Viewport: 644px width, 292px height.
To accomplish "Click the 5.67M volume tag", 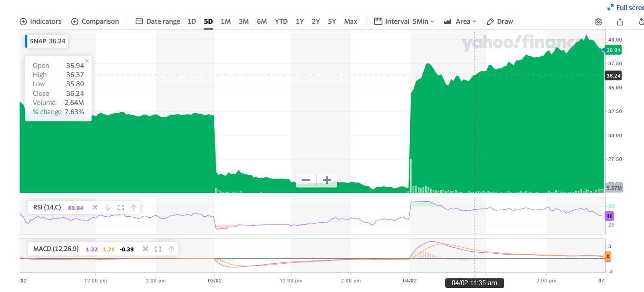I will click(613, 188).
